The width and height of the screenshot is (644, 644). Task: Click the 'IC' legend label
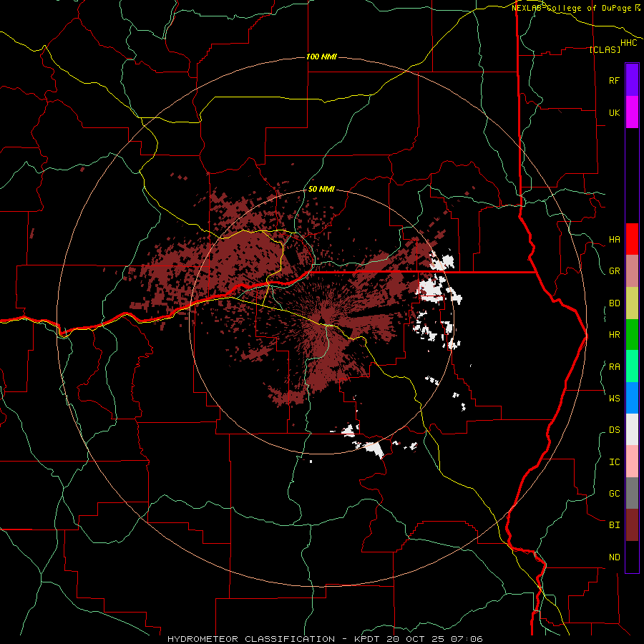pyautogui.click(x=614, y=462)
